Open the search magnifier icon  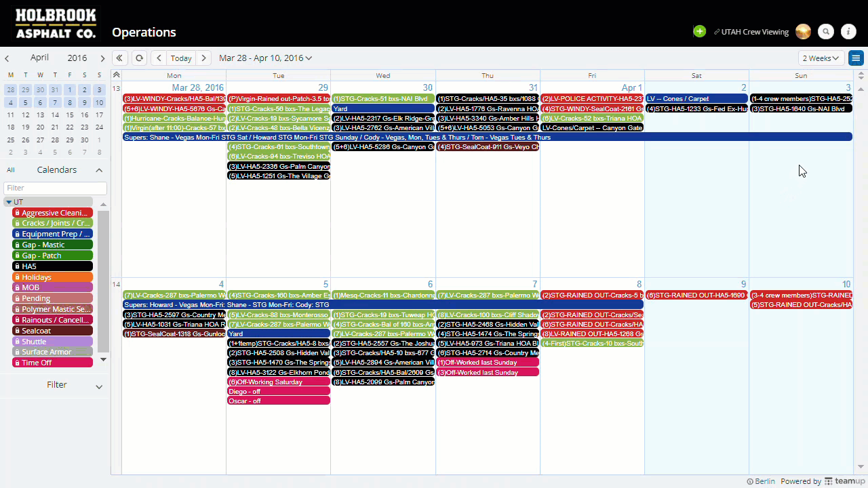pos(825,32)
